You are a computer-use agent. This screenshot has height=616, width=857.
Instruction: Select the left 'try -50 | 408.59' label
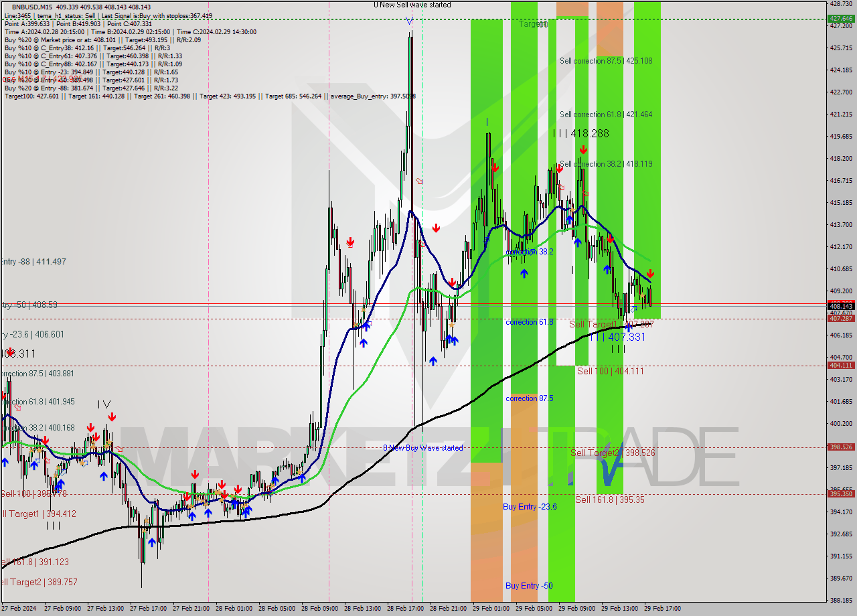tap(29, 305)
